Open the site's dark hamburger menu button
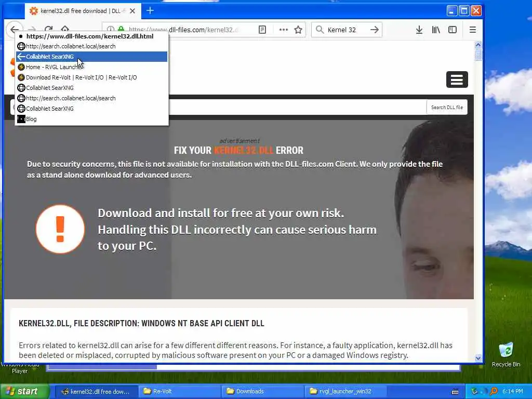 click(x=457, y=79)
